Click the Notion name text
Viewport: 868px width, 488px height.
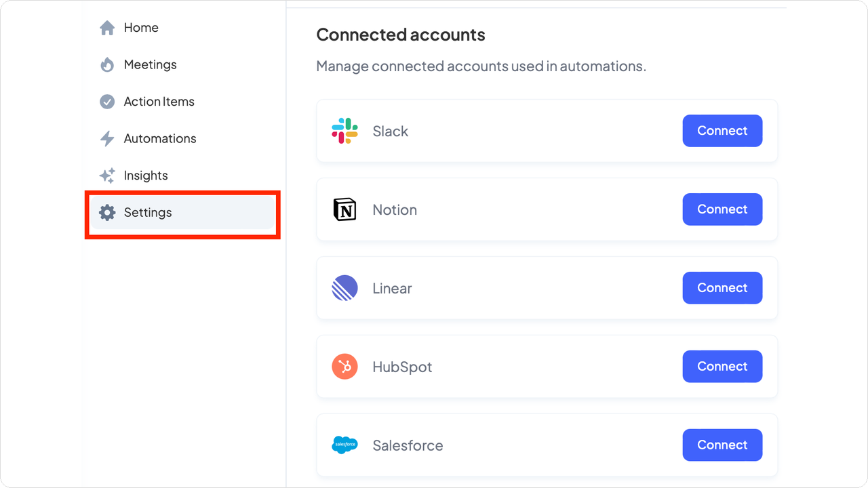(395, 210)
